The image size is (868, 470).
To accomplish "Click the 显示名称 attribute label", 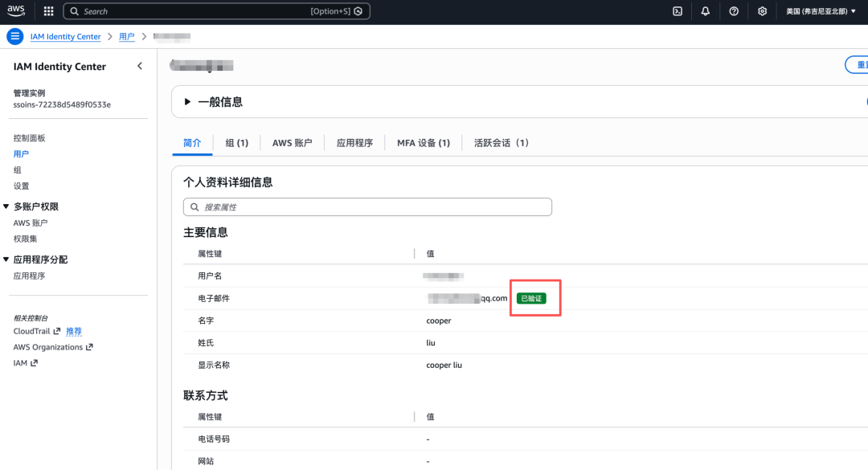I will (214, 365).
